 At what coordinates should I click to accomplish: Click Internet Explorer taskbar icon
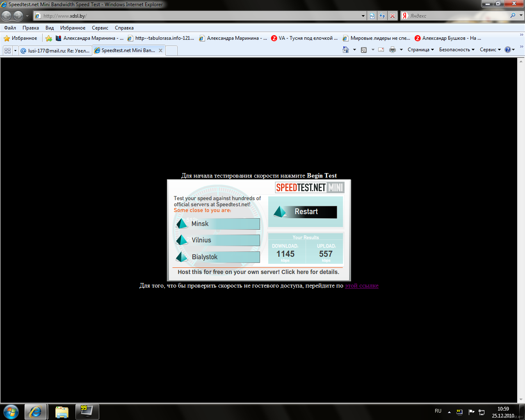[x=35, y=412]
